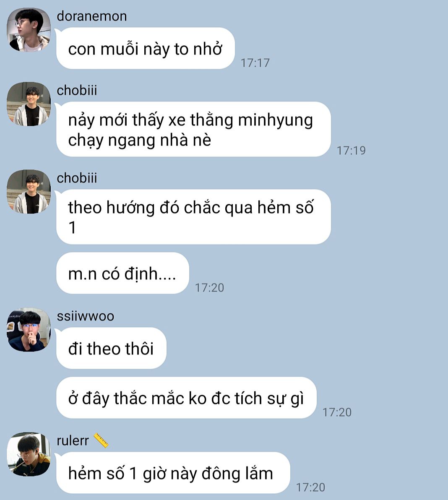
Task: Tap the 'ở đây thắc mắc' message bubble
Action: (186, 398)
